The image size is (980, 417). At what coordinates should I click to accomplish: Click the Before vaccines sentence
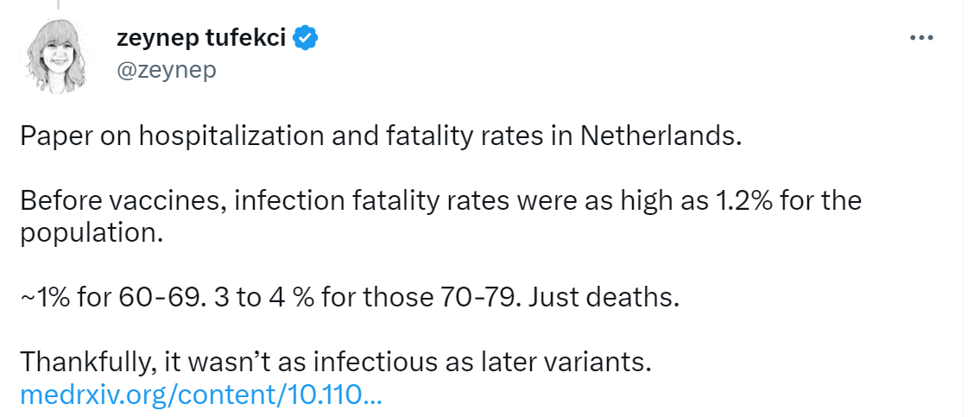pos(440,217)
